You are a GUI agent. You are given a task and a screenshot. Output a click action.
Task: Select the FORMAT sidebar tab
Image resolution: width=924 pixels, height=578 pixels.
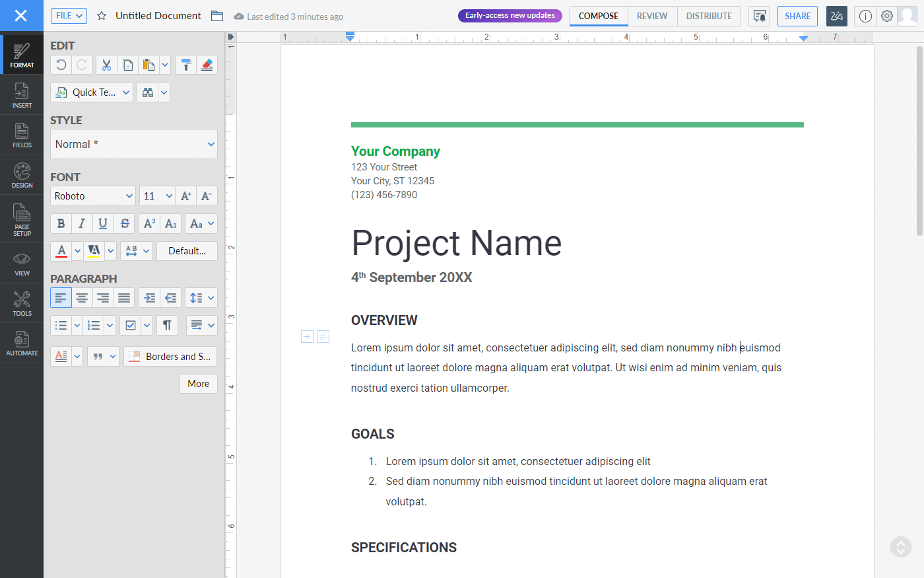click(x=22, y=55)
